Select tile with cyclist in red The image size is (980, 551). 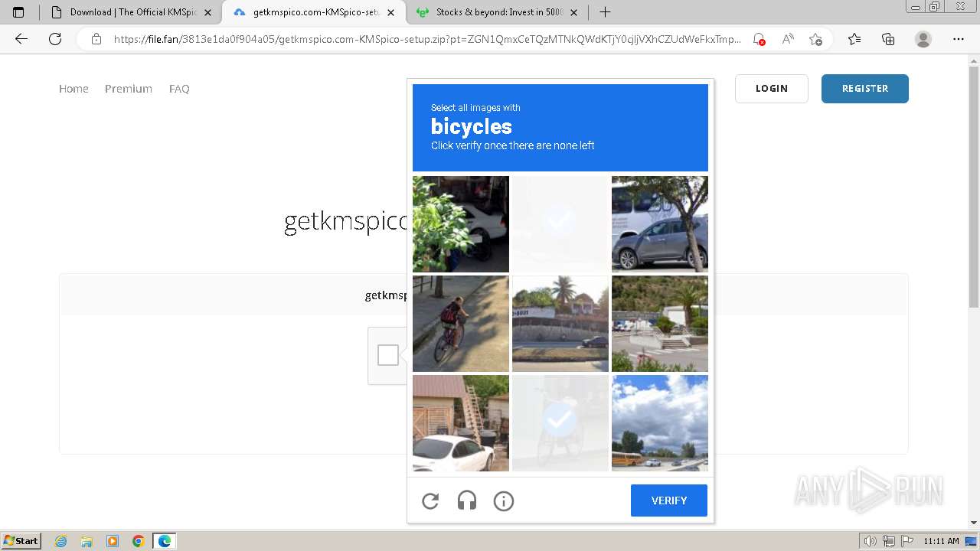click(x=461, y=324)
